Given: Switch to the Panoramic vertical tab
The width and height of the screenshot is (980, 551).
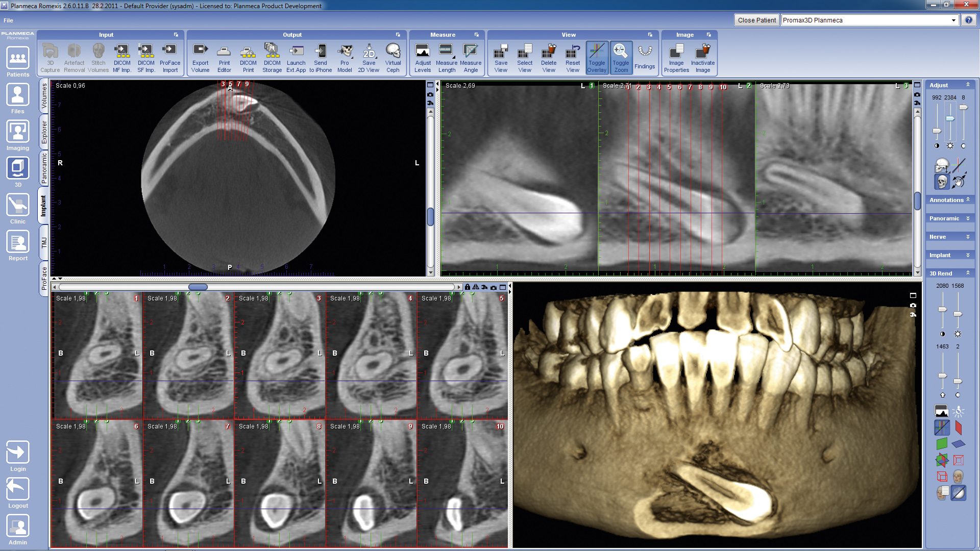Looking at the screenshot, I should coord(44,168).
